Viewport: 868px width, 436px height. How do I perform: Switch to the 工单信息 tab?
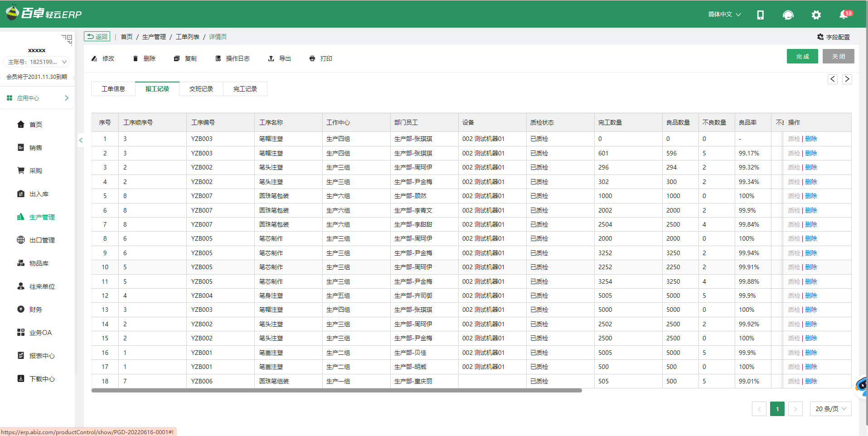(x=113, y=89)
